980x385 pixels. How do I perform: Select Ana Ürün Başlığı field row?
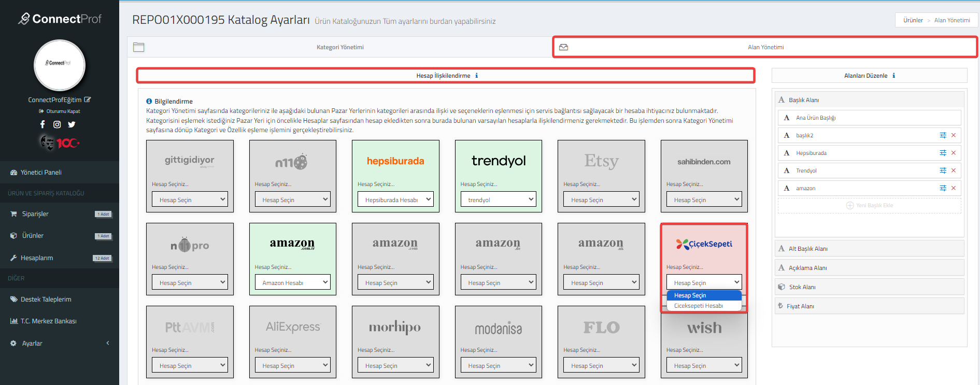(x=869, y=118)
